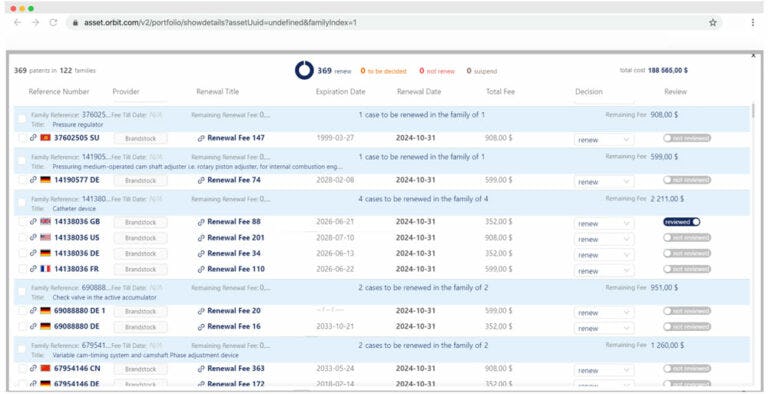Open decision dropdown for Renewal Fee 16 row
This screenshot has height=394, width=768.
603,328
